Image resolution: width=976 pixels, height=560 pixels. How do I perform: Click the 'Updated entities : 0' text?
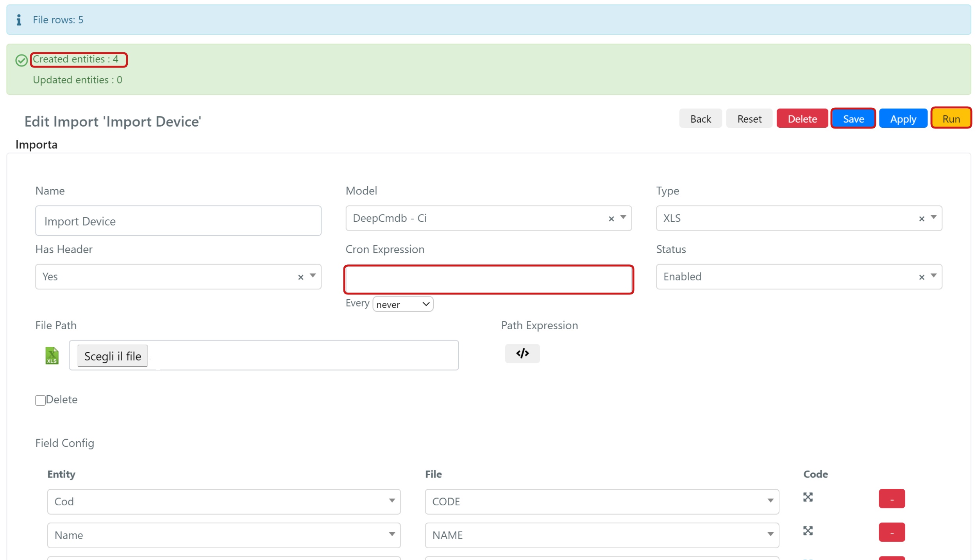coord(77,80)
